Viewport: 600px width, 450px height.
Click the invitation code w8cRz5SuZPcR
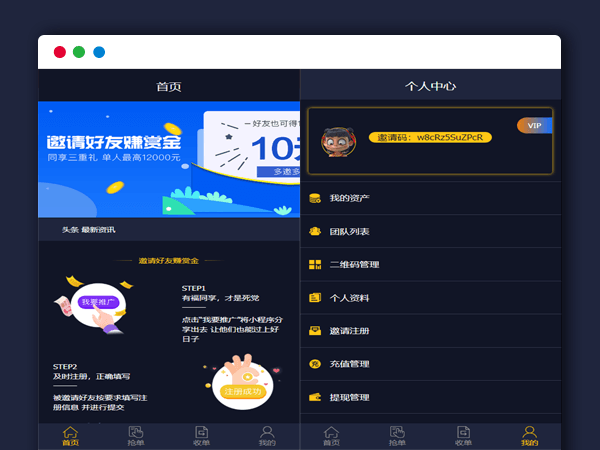[x=430, y=137]
